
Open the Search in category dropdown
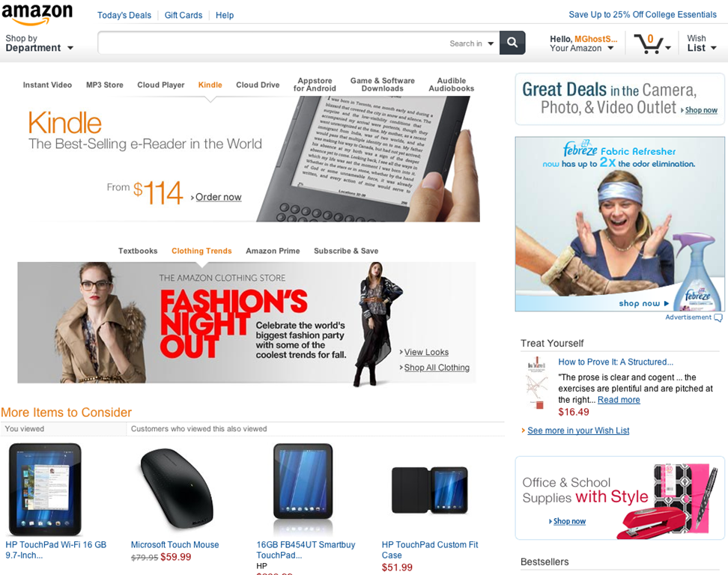471,43
